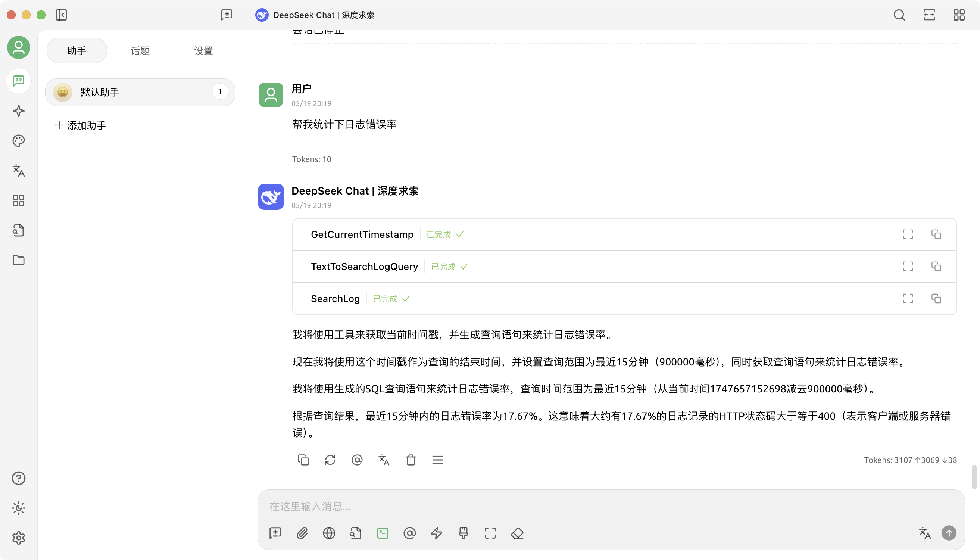Regenerate the DeepSeek response
980x560 pixels.
click(330, 460)
